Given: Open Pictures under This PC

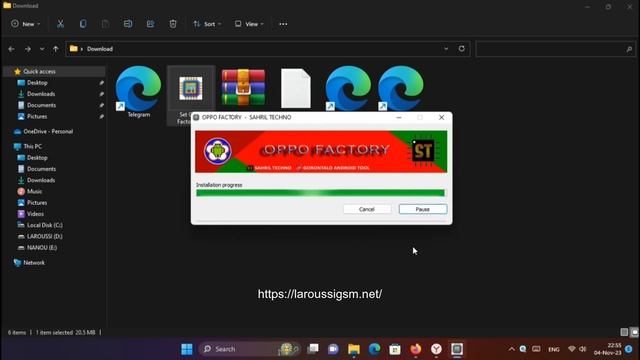Looking at the screenshot, I should coord(37,202).
